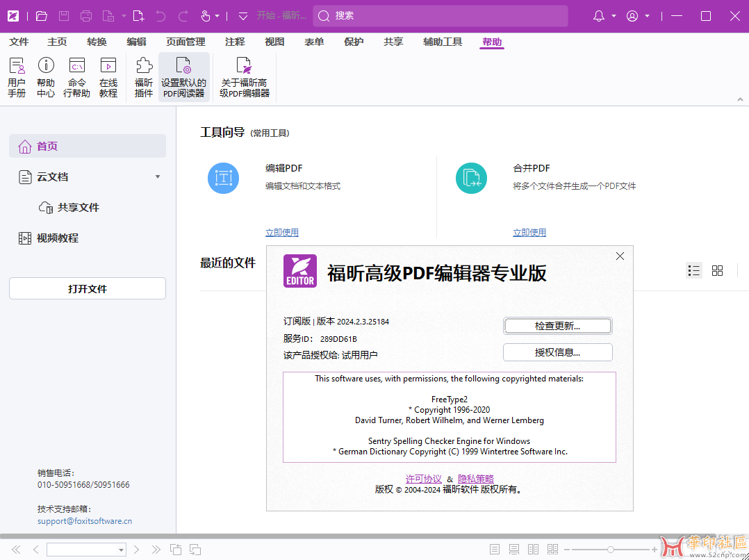Viewport: 749px width, 560px height.
Task: Open the dropdown arrow beside the Hand tool
Action: (217, 16)
